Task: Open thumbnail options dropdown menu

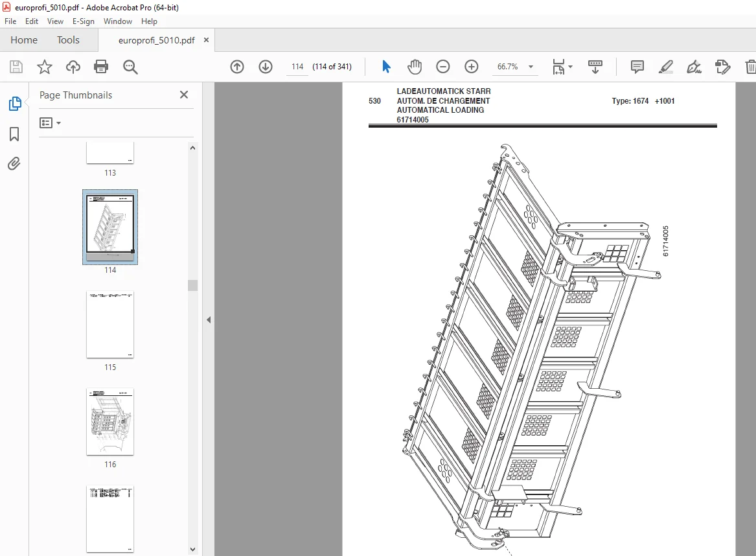Action: click(50, 123)
